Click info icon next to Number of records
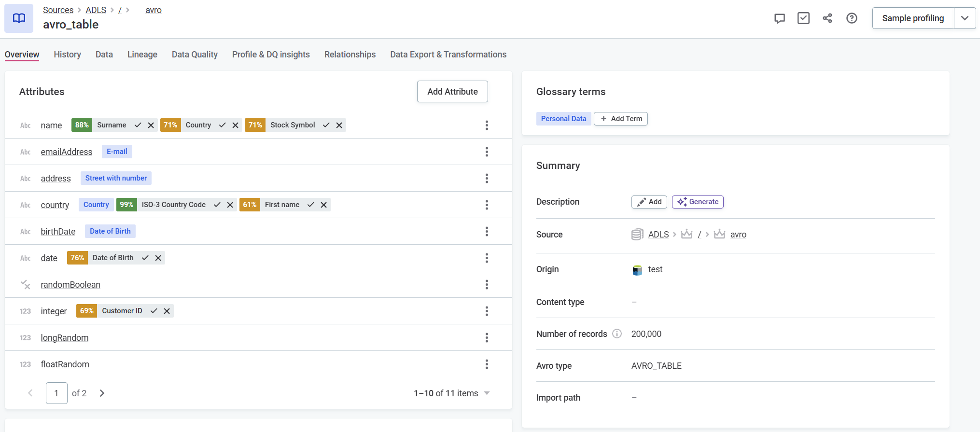This screenshot has height=432, width=980. click(617, 334)
